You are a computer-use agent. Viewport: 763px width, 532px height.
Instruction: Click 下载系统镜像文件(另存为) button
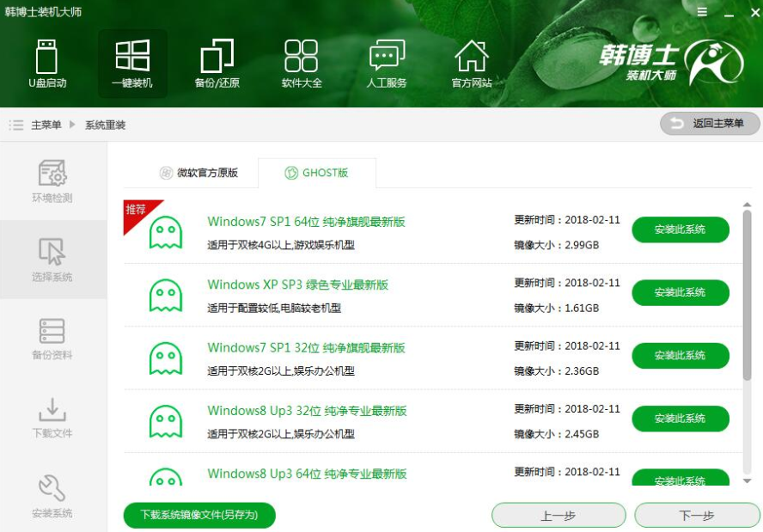point(199,515)
